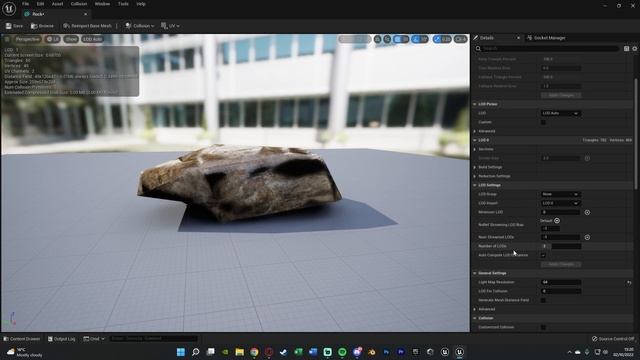Open Content Drawer from status bar
The height and width of the screenshot is (360, 640).
point(22,339)
